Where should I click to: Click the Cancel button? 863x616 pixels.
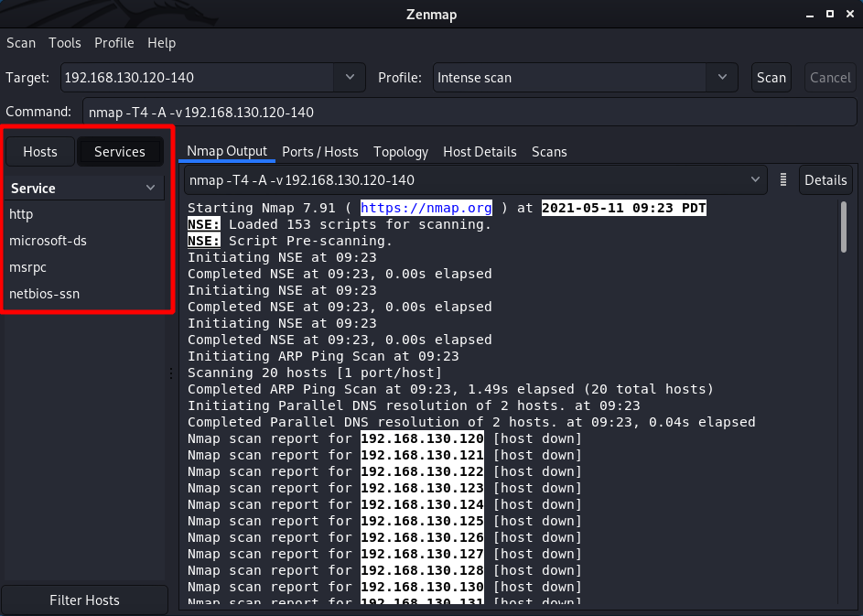point(830,78)
